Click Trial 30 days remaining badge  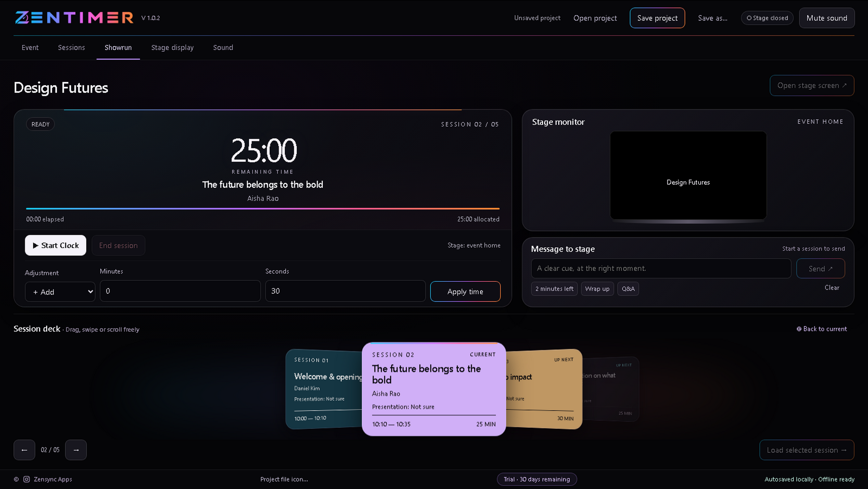(x=537, y=479)
